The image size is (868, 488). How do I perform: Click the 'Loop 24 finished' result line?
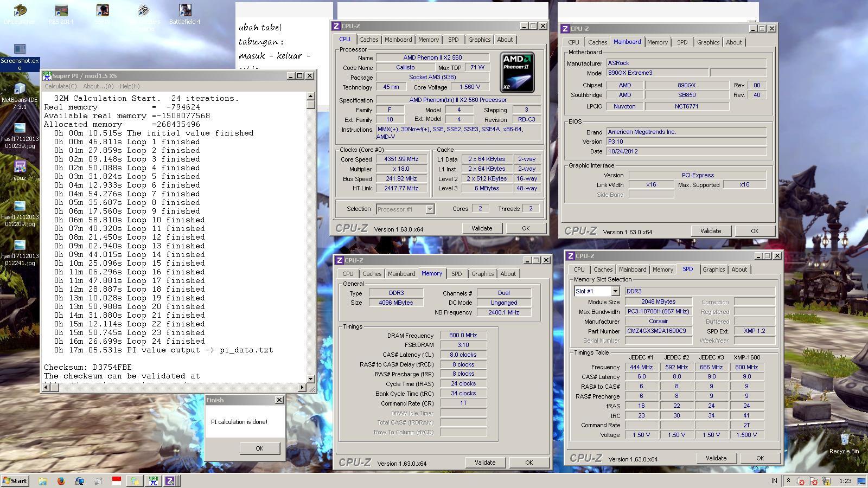coord(129,341)
